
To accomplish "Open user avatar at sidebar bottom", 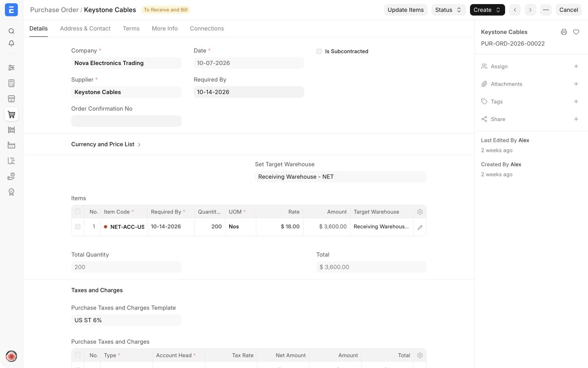I will [x=11, y=356].
